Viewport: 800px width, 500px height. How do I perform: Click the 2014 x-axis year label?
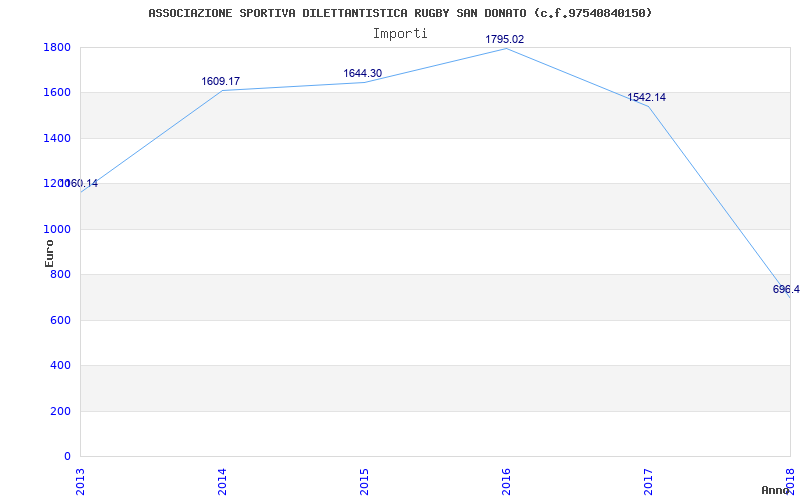(x=222, y=481)
